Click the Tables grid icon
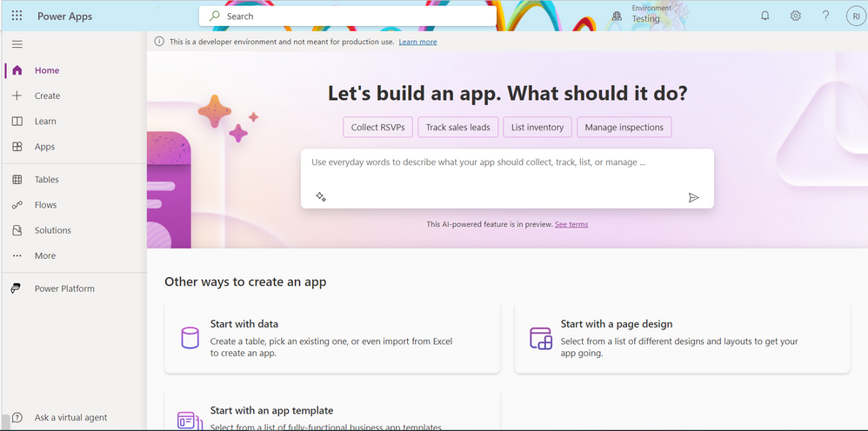The width and height of the screenshot is (868, 431). tap(17, 179)
